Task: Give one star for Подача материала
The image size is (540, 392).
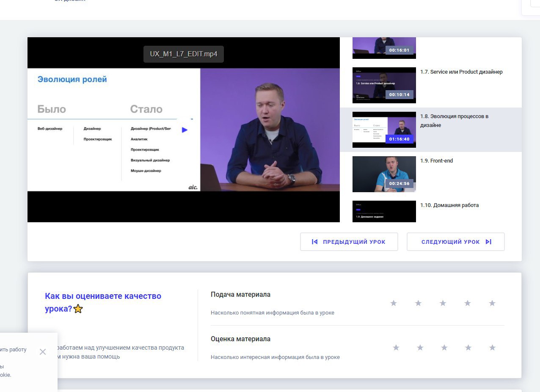Action: pyautogui.click(x=394, y=303)
